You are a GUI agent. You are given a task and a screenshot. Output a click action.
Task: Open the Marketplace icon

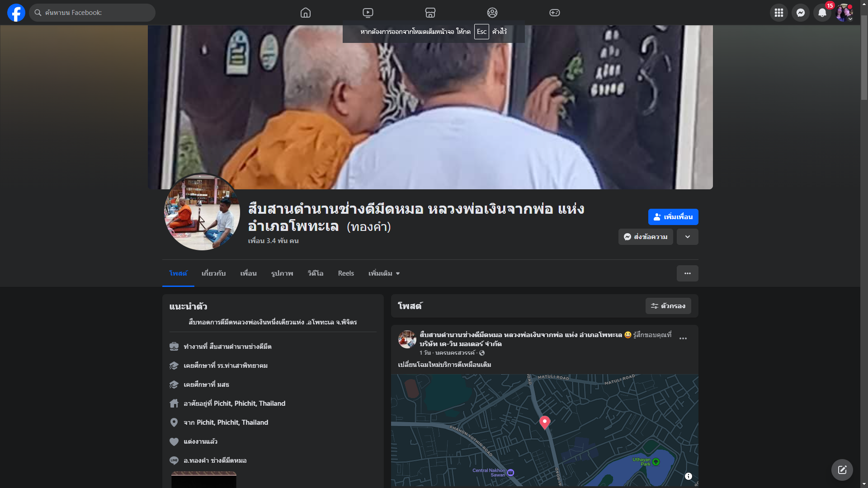pos(430,13)
